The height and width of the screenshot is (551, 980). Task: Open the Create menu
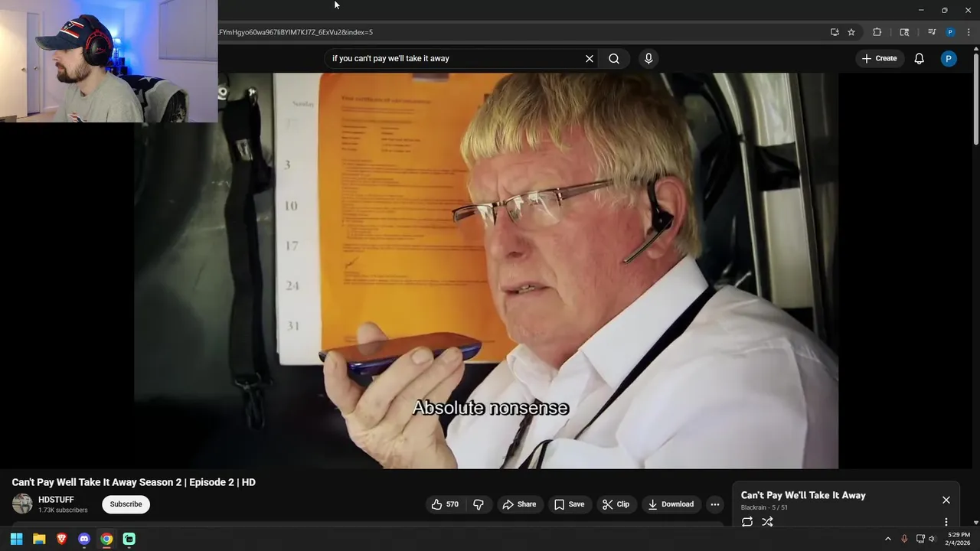coord(879,58)
